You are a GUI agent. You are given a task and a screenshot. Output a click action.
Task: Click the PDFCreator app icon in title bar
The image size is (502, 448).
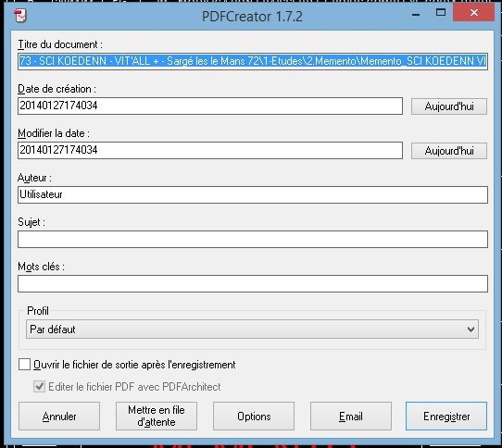(x=20, y=16)
